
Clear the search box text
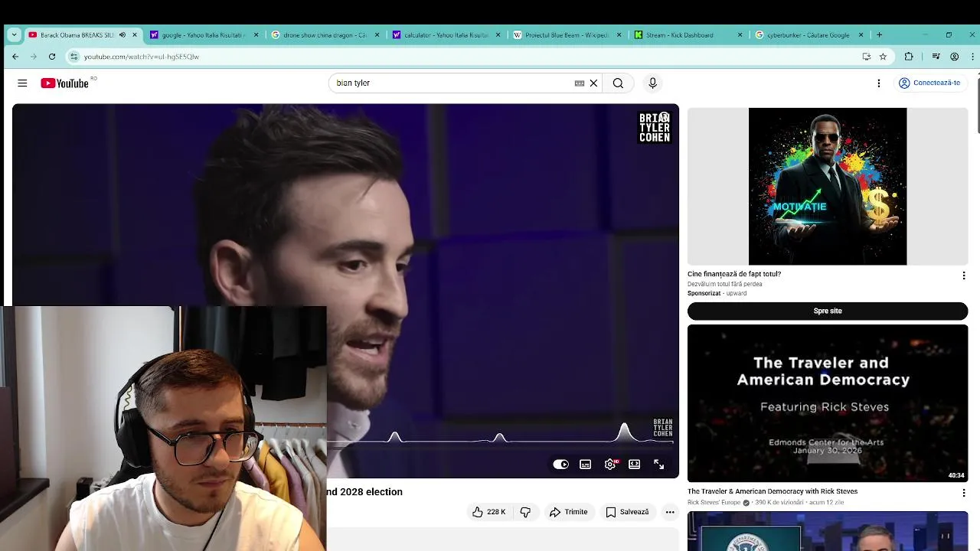[x=593, y=83]
